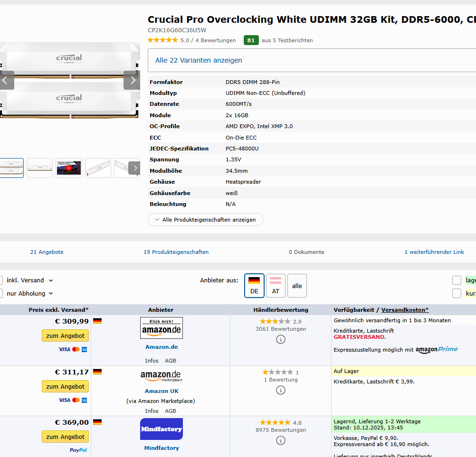Advance thumbnail strip with right arrow
This screenshot has height=457, width=476.
[x=134, y=168]
